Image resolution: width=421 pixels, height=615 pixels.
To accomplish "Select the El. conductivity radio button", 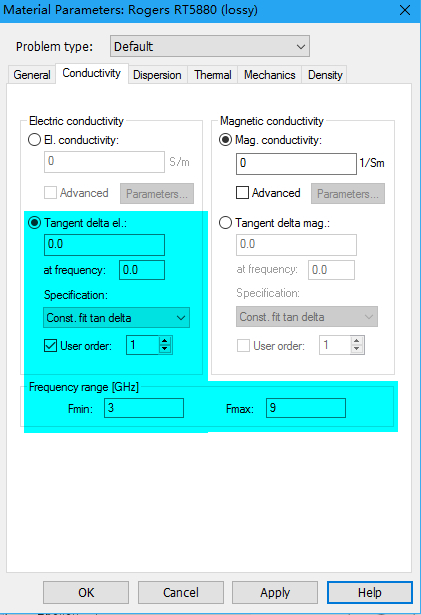I will [x=35, y=140].
